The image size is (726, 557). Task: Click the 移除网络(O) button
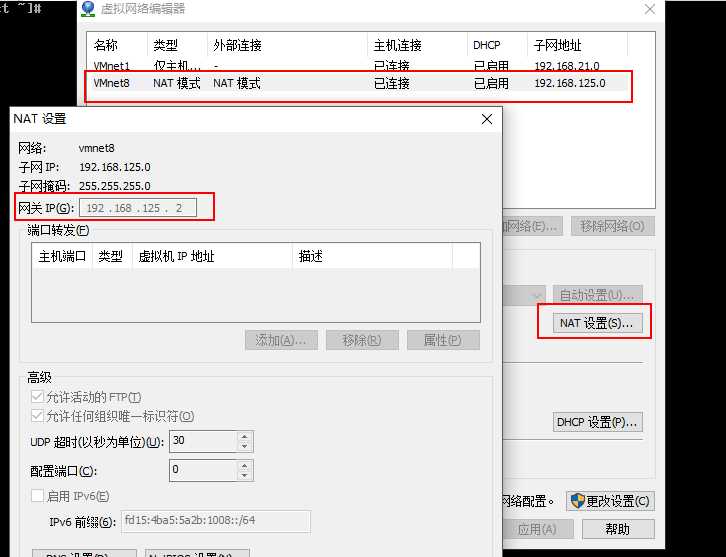click(613, 226)
